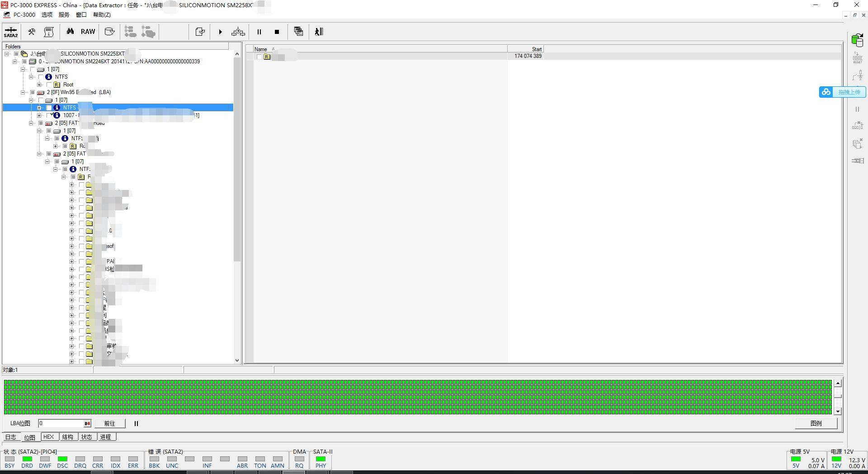This screenshot has height=474, width=868.
Task: Click the stop button in main toolbar
Action: pos(277,32)
